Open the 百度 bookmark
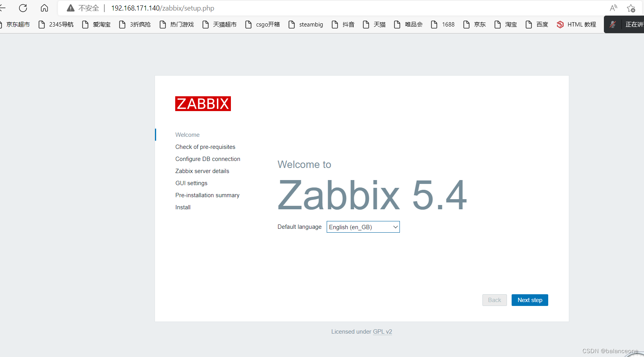Viewport: 644px width, 357px height. pyautogui.click(x=537, y=25)
